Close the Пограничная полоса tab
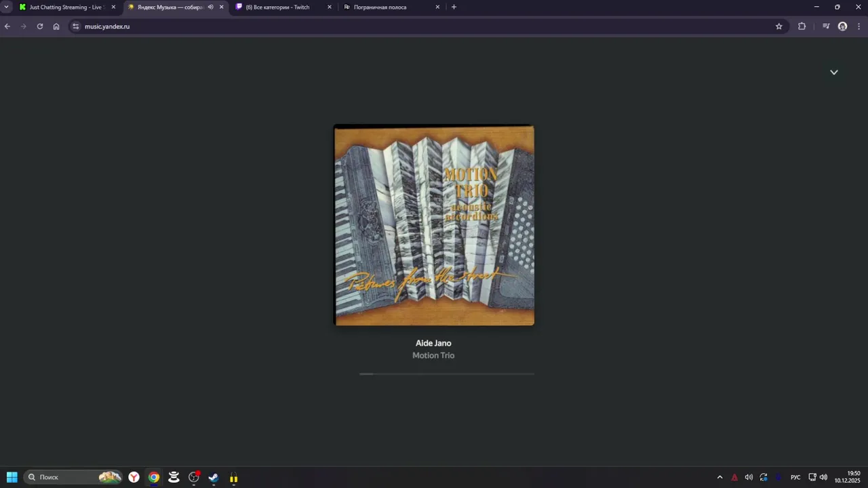The height and width of the screenshot is (488, 868). [437, 7]
